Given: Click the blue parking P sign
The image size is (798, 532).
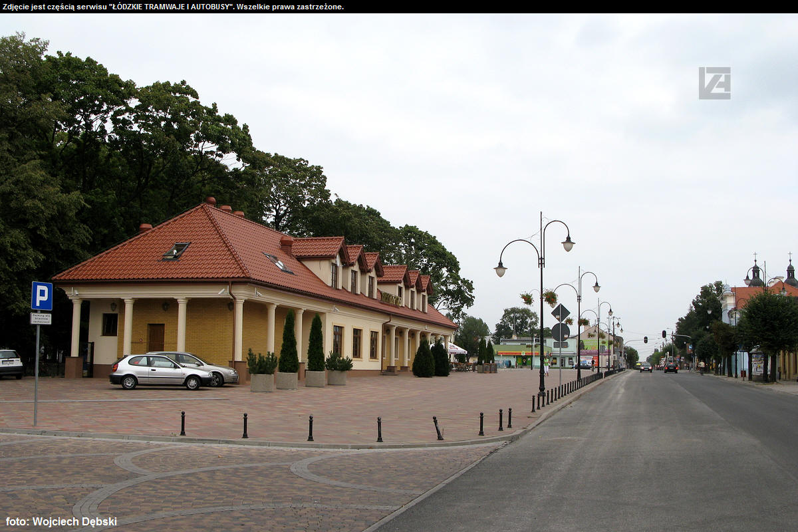Looking at the screenshot, I should pyautogui.click(x=41, y=296).
